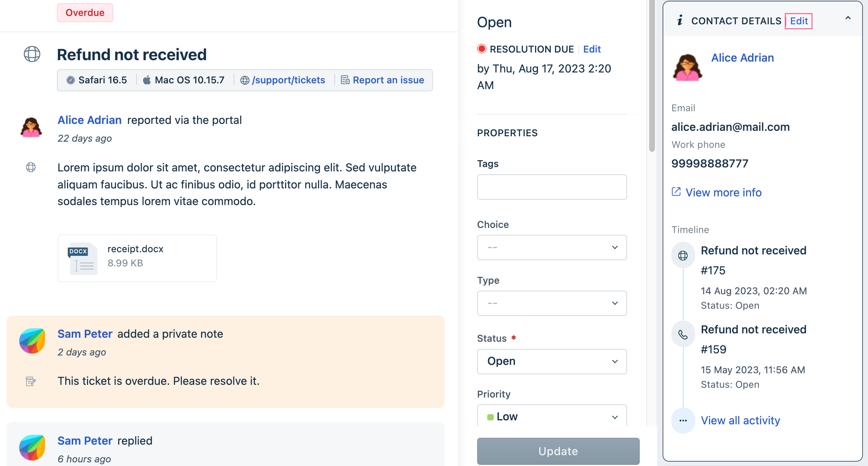Click the globe icon on ticket header

pos(32,54)
